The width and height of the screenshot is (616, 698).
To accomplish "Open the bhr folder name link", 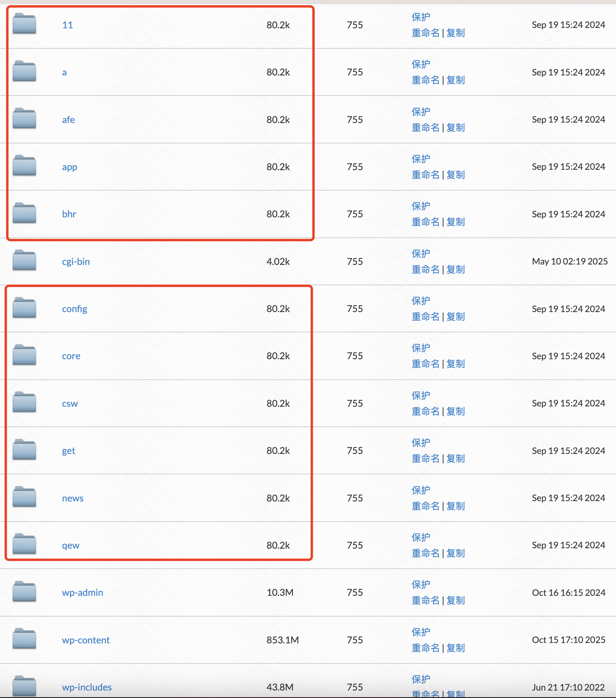I will [x=69, y=214].
